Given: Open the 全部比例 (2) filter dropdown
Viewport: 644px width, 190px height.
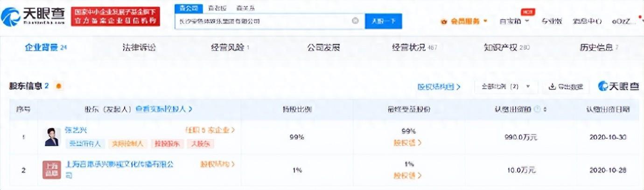Looking at the screenshot, I should (x=506, y=87).
